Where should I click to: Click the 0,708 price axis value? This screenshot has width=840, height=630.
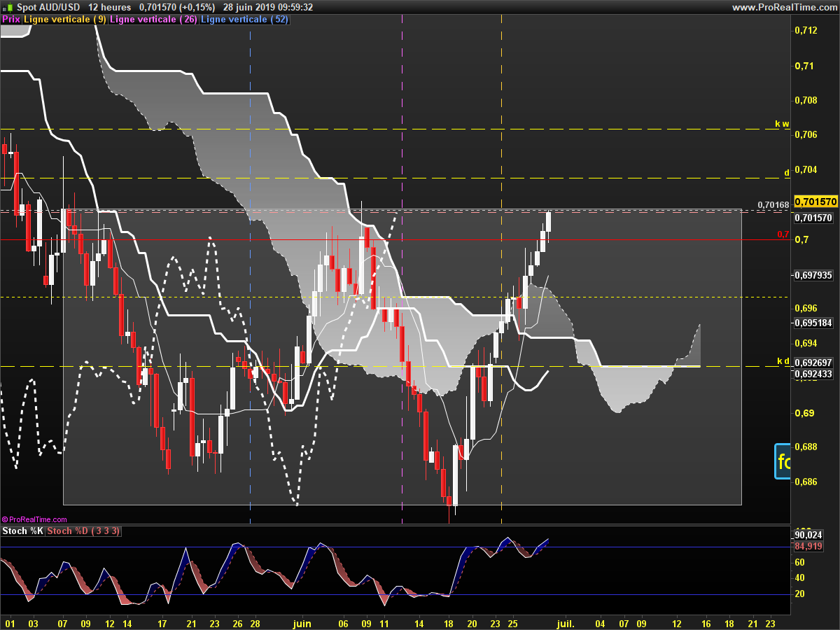coord(806,100)
